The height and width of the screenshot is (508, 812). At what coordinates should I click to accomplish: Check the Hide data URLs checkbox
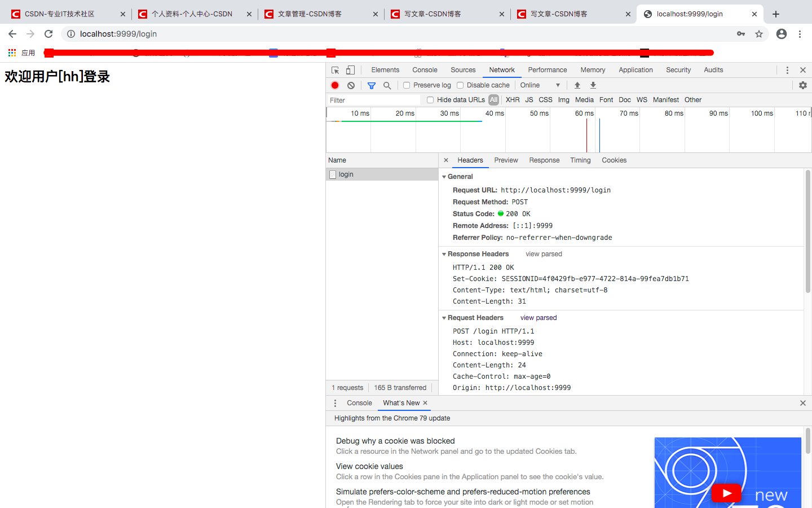point(430,100)
